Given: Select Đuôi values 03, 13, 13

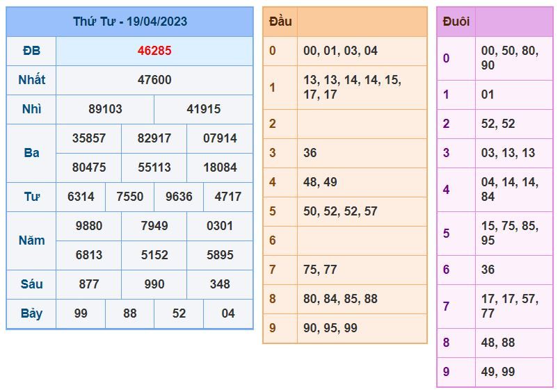Looking at the screenshot, I should 508,153.
